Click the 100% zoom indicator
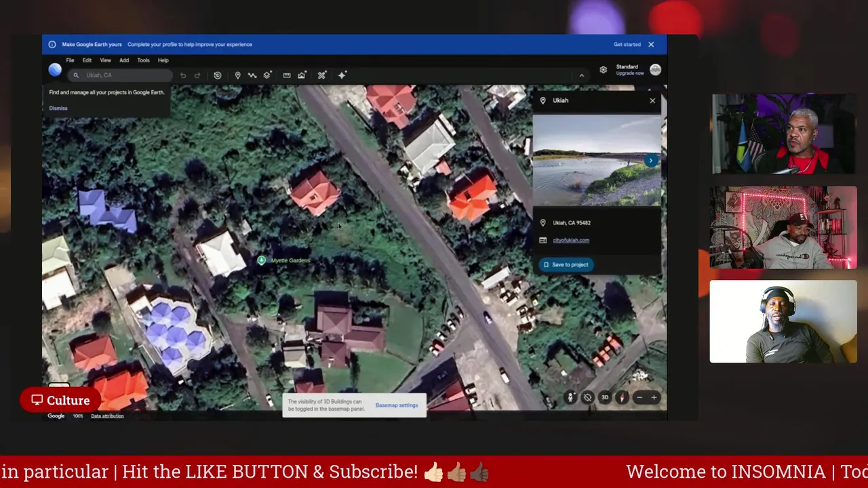The image size is (868, 488). click(x=78, y=416)
